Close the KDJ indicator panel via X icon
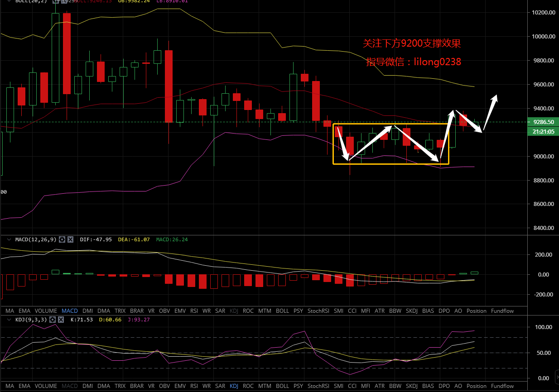The image size is (559, 392). 60,320
